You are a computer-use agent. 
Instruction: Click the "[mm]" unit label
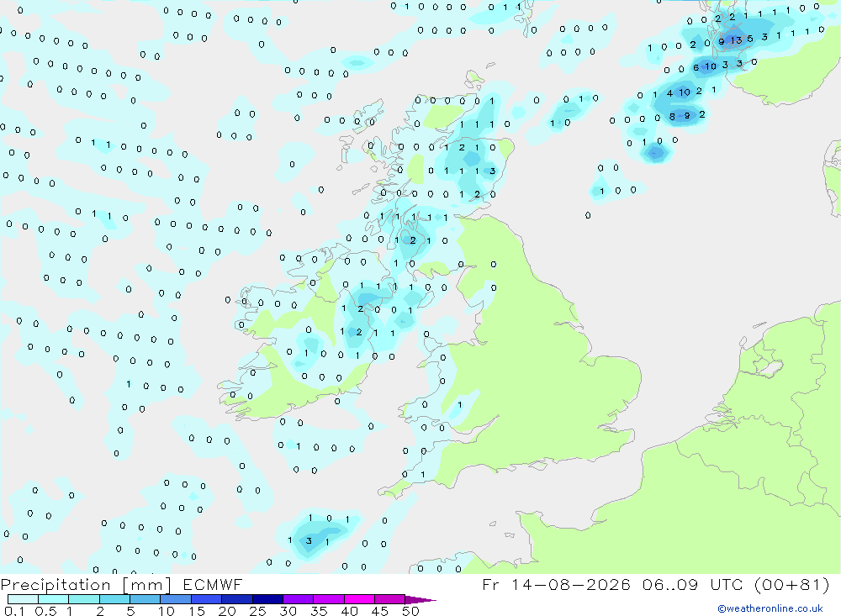point(146,585)
